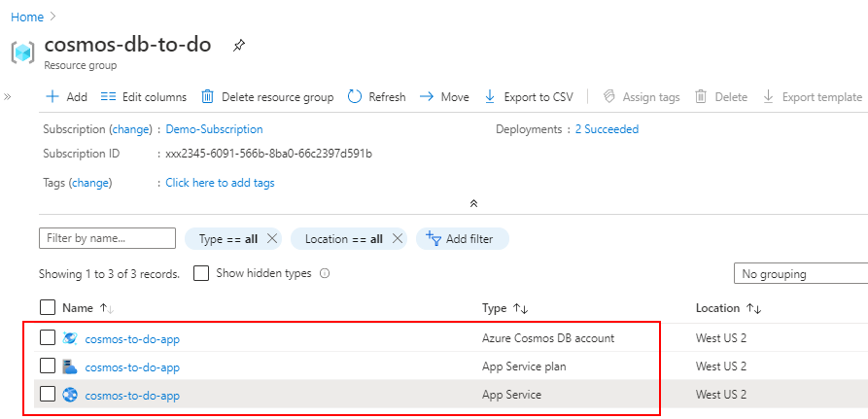The image size is (868, 419).
Task: Remove the Type == all filter
Action: (x=272, y=238)
